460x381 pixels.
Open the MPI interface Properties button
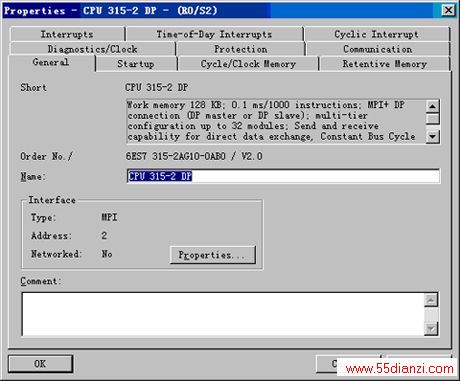point(213,255)
